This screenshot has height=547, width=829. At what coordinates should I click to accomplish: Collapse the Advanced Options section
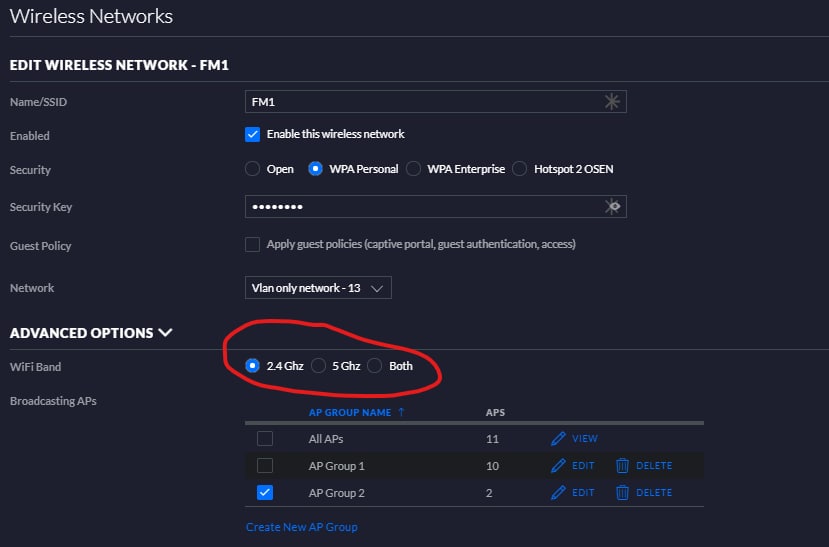[x=91, y=333]
